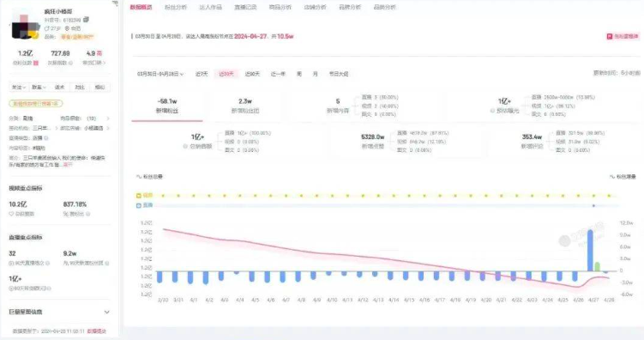This screenshot has width=644, height=340.
Task: Open the 品牌分析 tab
Action: 350,8
